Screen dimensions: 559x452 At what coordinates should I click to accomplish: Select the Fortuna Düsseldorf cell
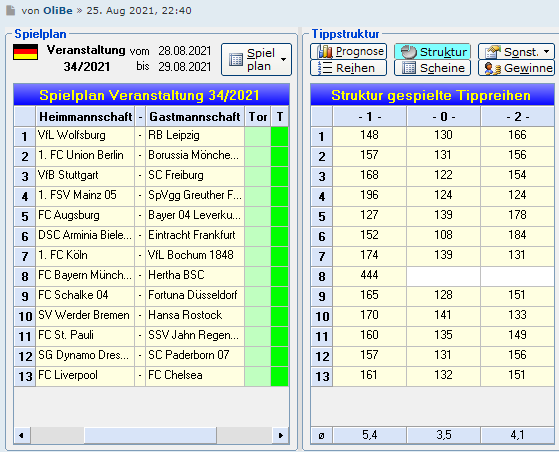tap(195, 296)
